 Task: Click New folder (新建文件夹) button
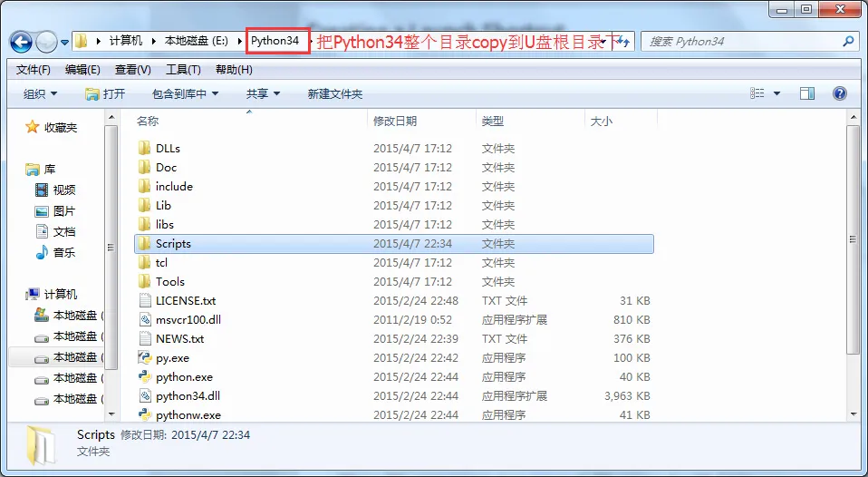click(335, 93)
